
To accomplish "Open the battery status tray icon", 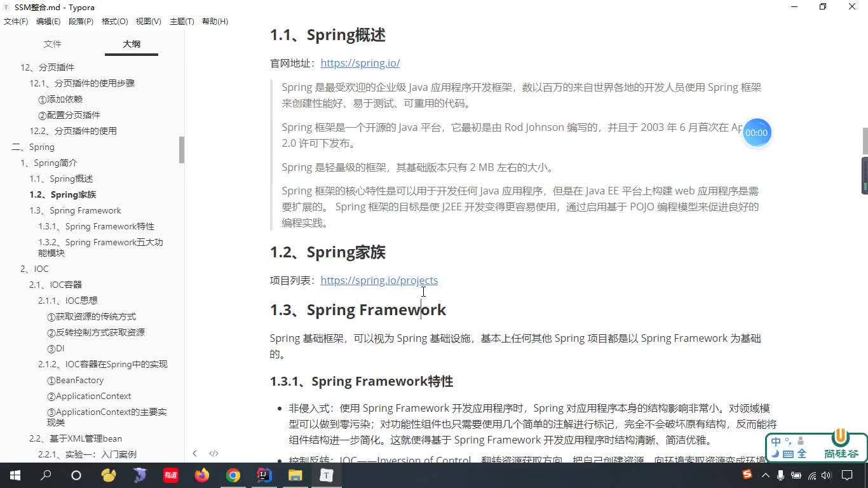I will pos(797,475).
